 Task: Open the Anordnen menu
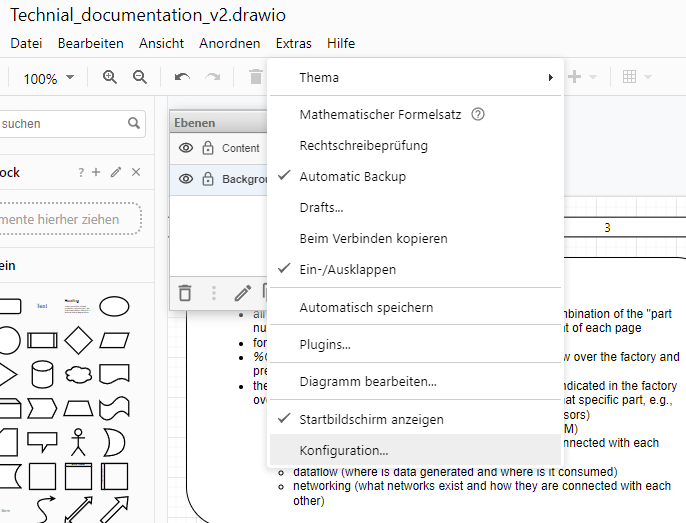pos(229,43)
